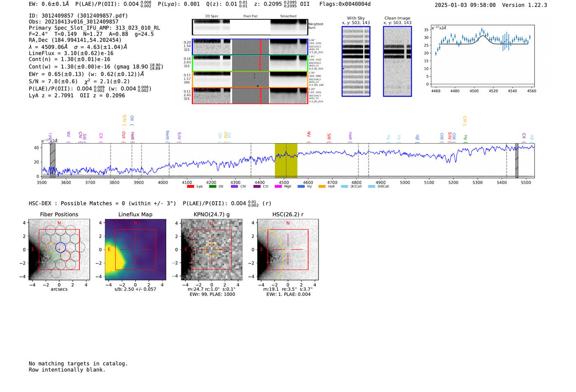Screen dimensions: 576x392
Task: Open the 'HSC(26.2) r' image panel
Action: click(x=288, y=250)
